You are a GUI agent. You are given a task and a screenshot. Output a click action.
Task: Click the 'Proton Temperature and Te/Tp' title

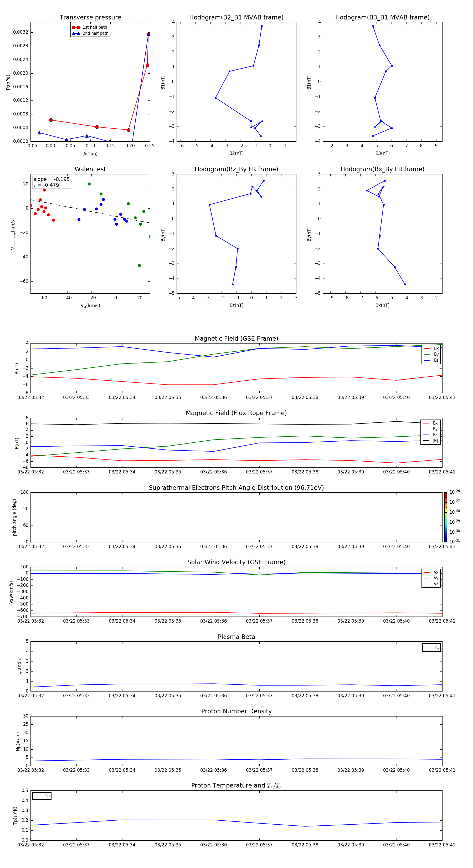[x=236, y=786]
